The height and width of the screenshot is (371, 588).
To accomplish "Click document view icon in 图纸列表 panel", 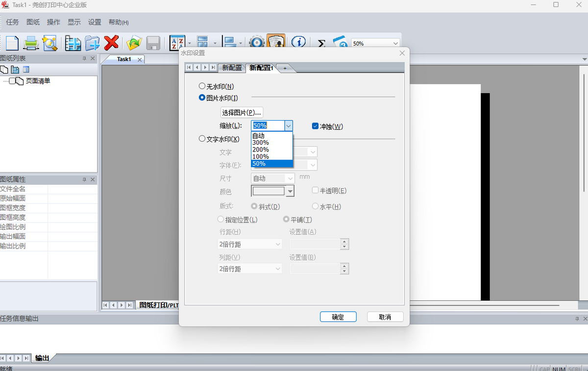I will (x=15, y=70).
